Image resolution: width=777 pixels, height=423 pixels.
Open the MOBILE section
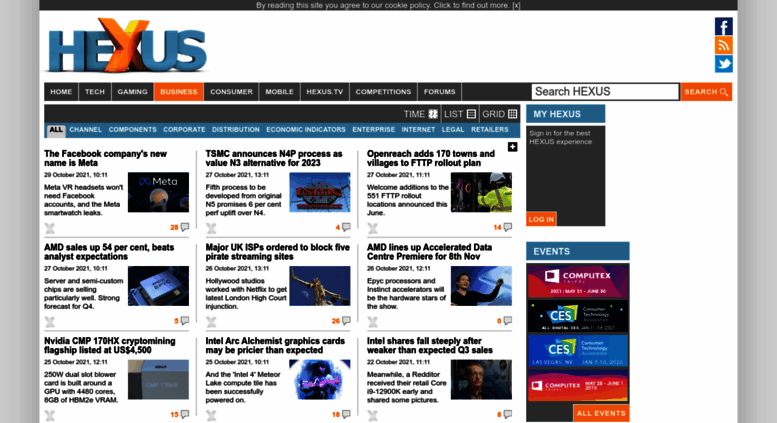coord(279,92)
